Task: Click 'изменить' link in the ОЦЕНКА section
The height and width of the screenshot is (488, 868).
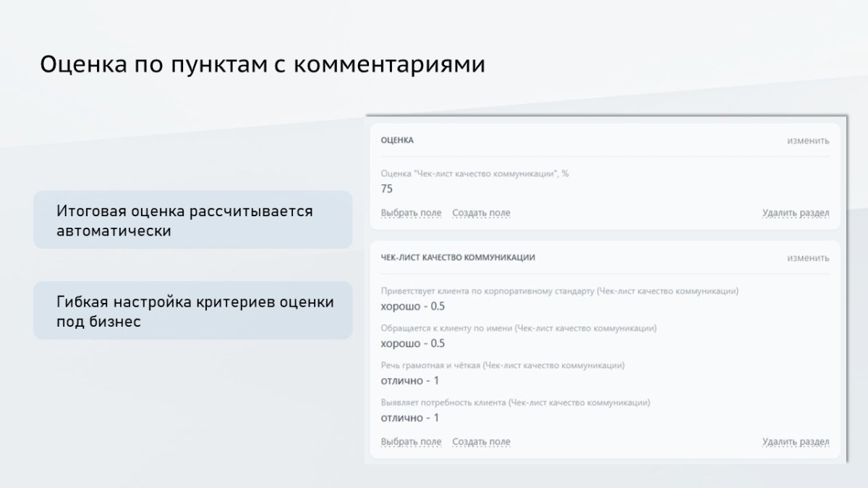Action: click(808, 141)
